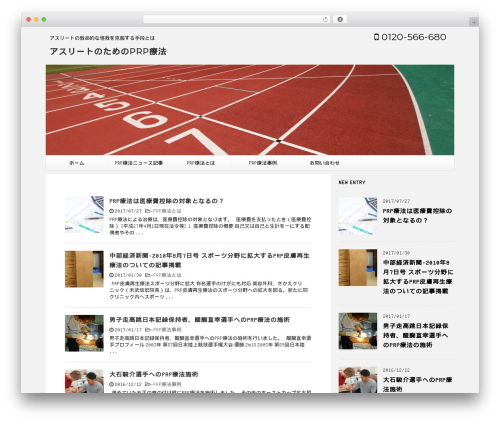500x423 pixels.
Task: Click the round button beside the address bar
Action: 340,20
